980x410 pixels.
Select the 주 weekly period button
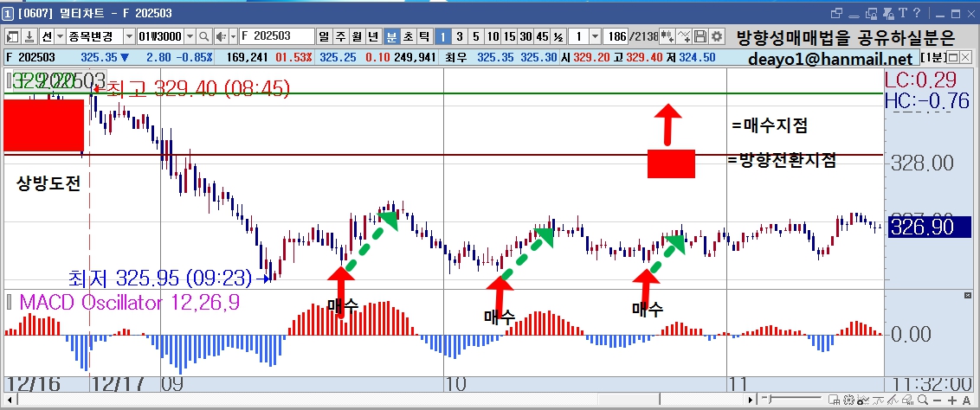click(340, 36)
